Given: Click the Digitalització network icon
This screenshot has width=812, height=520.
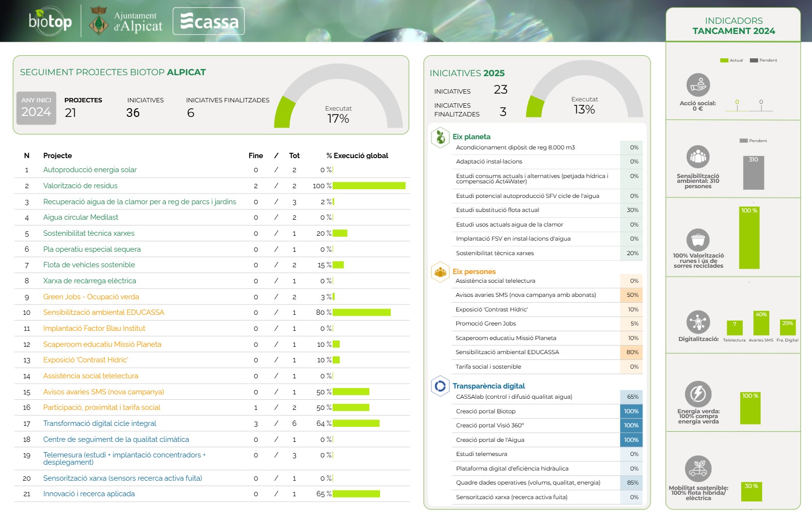Looking at the screenshot, I should point(698,322).
